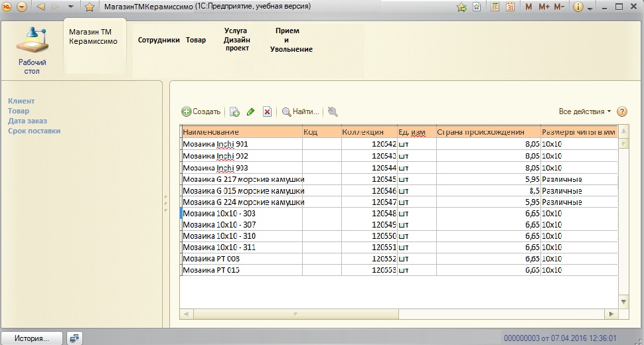
Task: Open Услуга Дизайн проект section
Action: (x=237, y=39)
